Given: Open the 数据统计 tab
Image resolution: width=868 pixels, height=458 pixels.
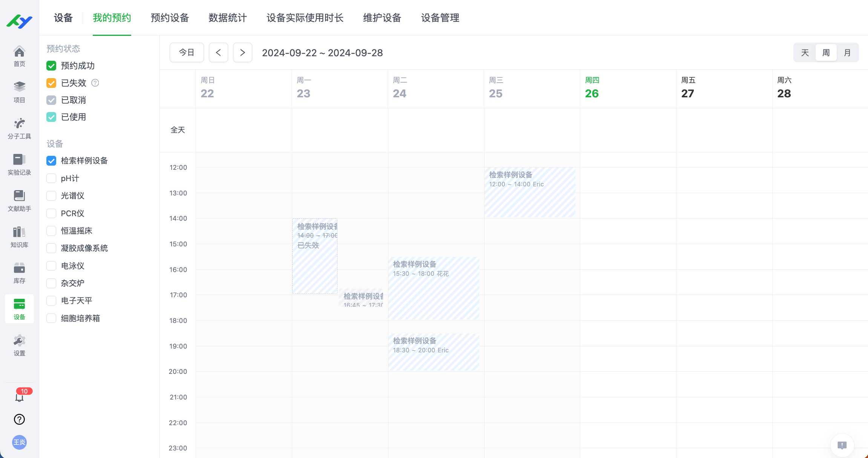Looking at the screenshot, I should pos(228,18).
